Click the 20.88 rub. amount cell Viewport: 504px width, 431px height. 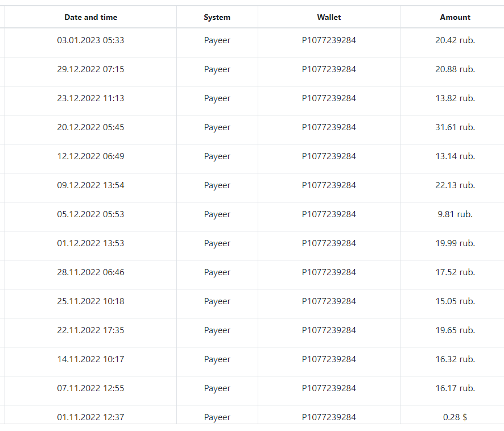[x=455, y=69]
